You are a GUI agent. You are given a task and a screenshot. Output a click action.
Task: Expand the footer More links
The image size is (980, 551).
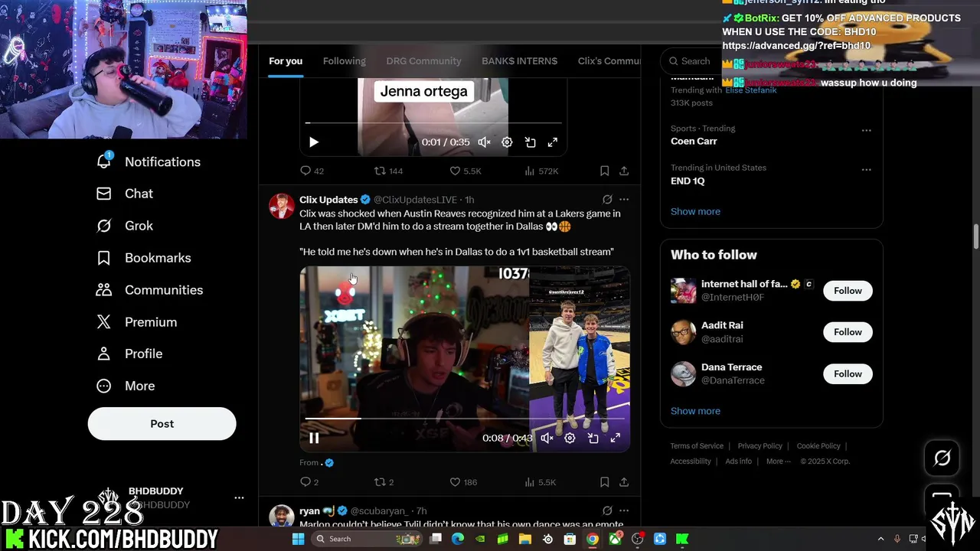click(779, 461)
